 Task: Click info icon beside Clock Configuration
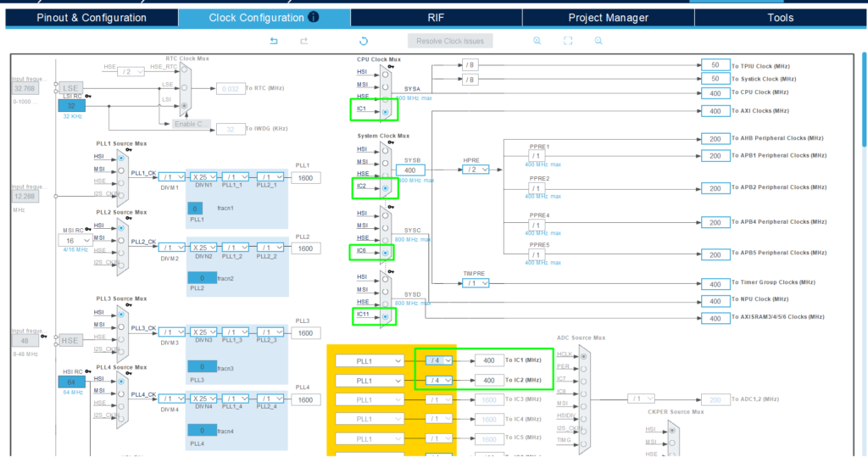click(x=314, y=17)
